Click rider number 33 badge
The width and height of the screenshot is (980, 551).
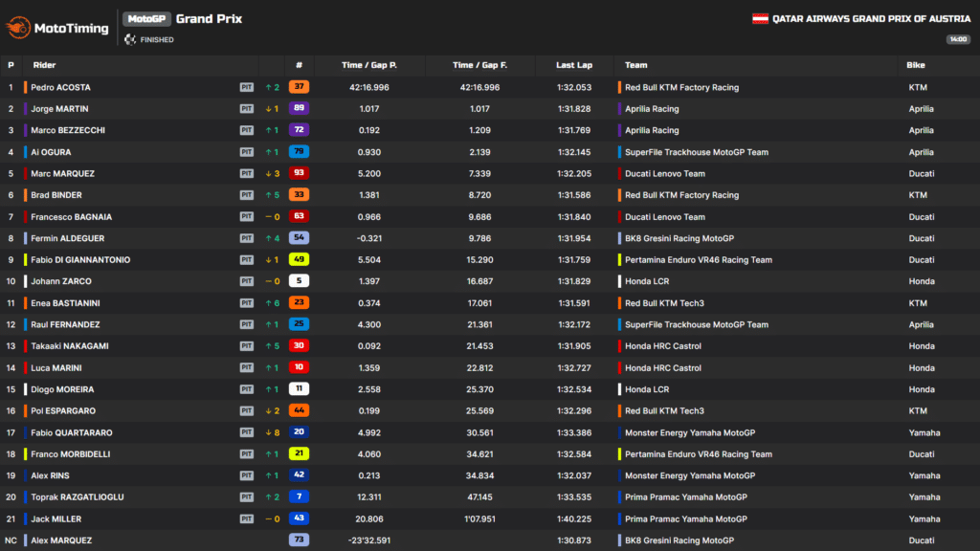tap(299, 194)
